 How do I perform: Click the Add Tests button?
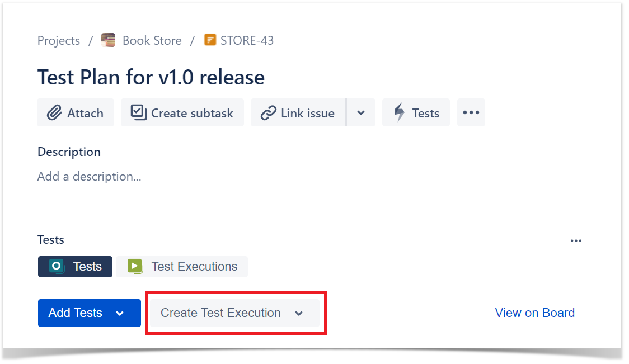pos(90,313)
